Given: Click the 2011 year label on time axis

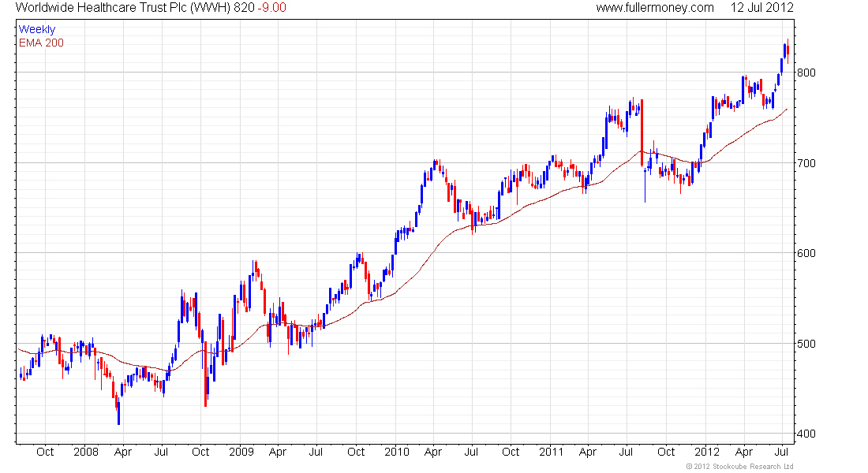Looking at the screenshot, I should [552, 452].
